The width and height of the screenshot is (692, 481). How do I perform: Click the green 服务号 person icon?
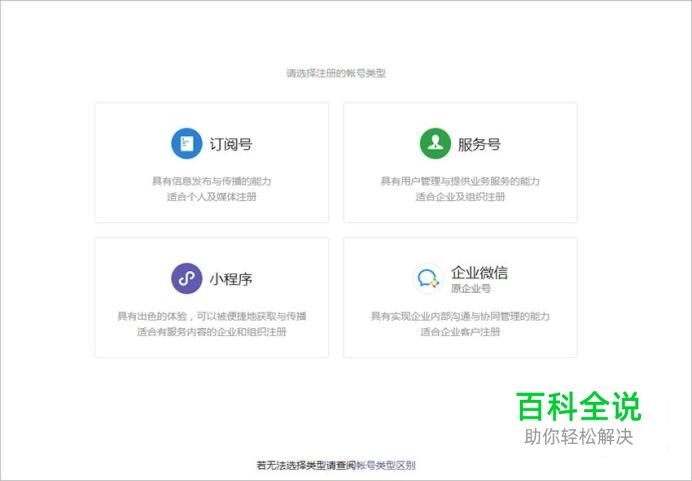point(435,143)
